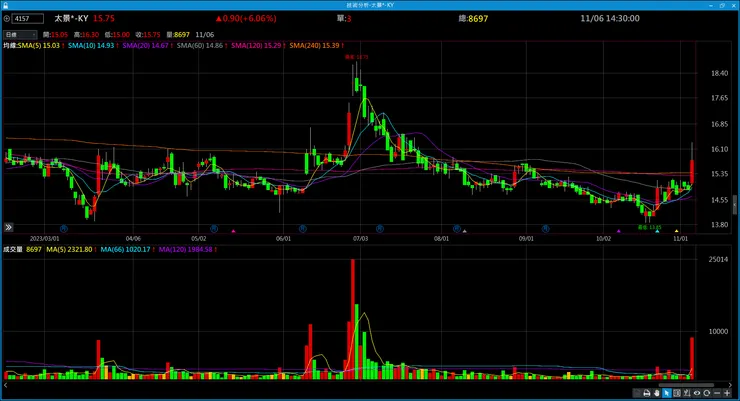Click the SMA(60) 14.86 indicator label
The image size is (740, 401).
(x=200, y=46)
